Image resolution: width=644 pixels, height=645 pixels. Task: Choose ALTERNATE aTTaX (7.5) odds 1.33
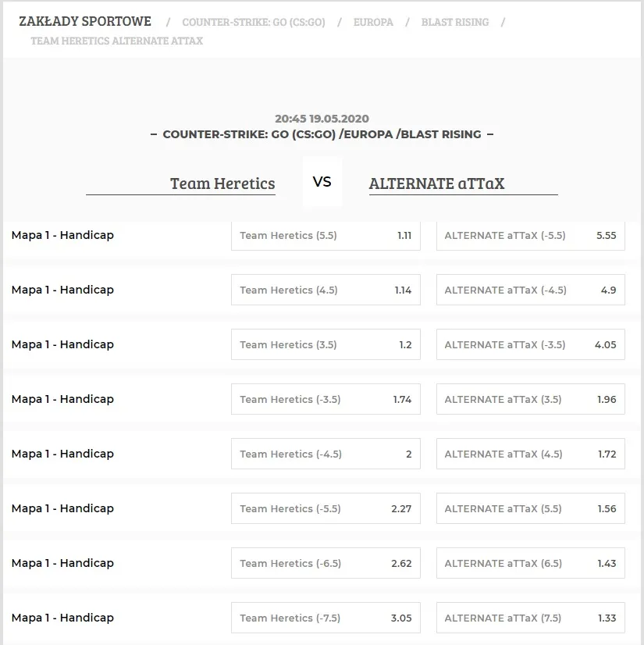tap(530, 618)
